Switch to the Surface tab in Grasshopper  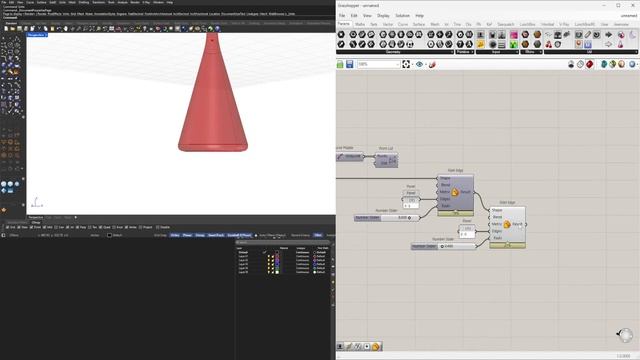(x=419, y=24)
